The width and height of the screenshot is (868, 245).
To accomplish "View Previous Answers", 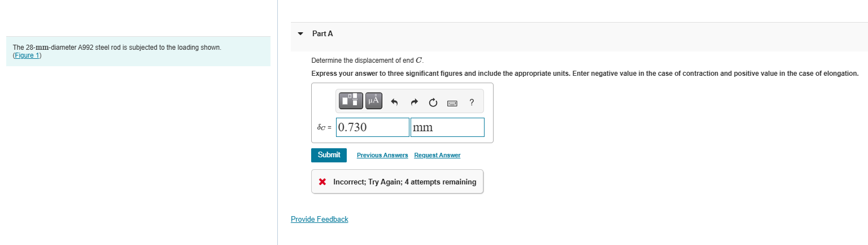I will pos(382,155).
